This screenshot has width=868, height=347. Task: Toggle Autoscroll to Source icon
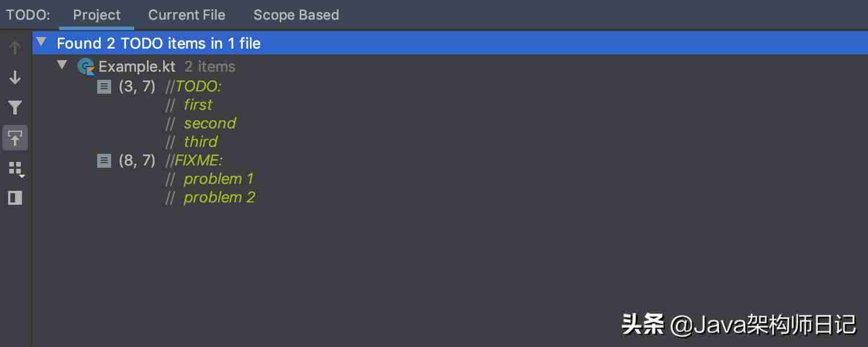15,138
